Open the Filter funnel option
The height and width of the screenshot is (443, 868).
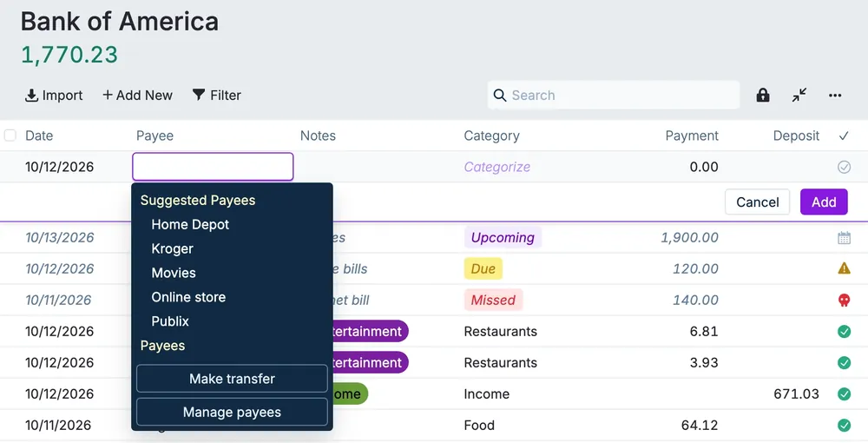216,96
